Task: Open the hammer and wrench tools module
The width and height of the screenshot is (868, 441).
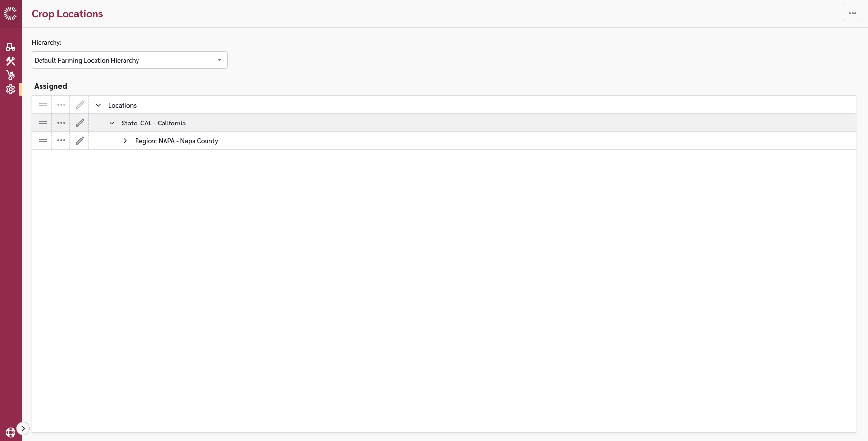Action: pos(11,61)
